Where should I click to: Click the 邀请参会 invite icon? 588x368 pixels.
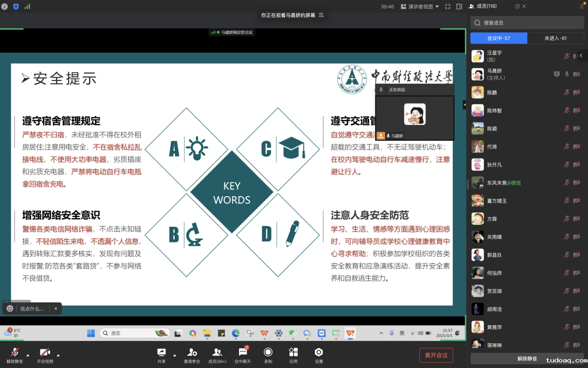click(x=191, y=353)
